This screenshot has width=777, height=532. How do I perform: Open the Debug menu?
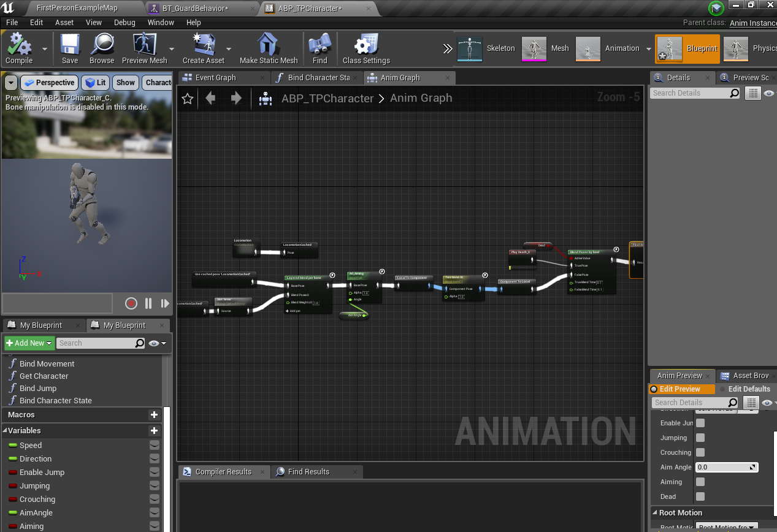point(124,22)
